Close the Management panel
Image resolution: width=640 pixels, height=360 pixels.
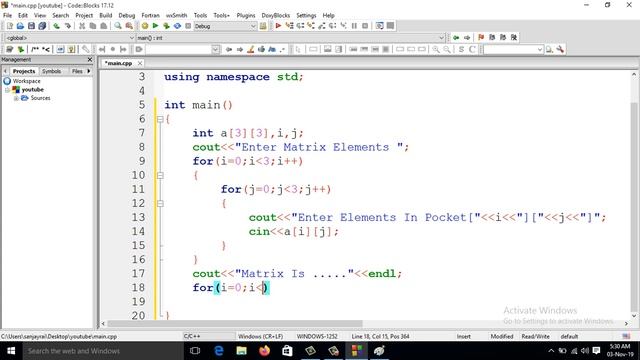click(90, 60)
